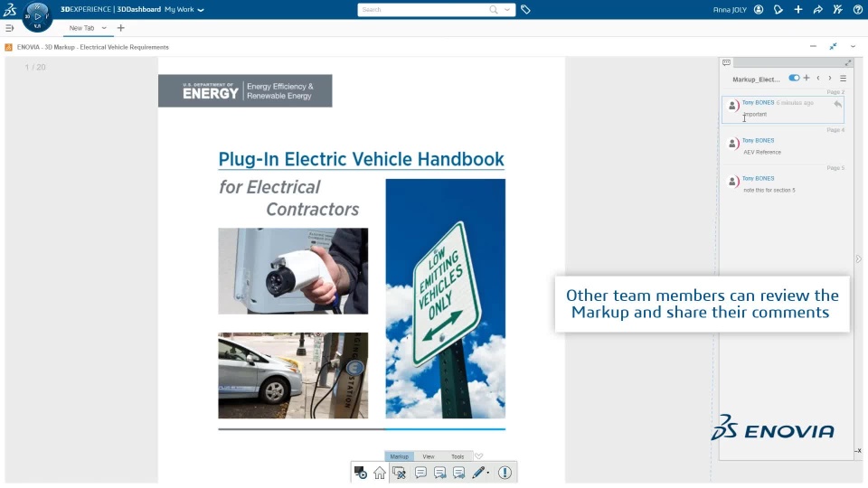Select 'note this for section 5' comment
The height and width of the screenshot is (488, 868).
[783, 184]
